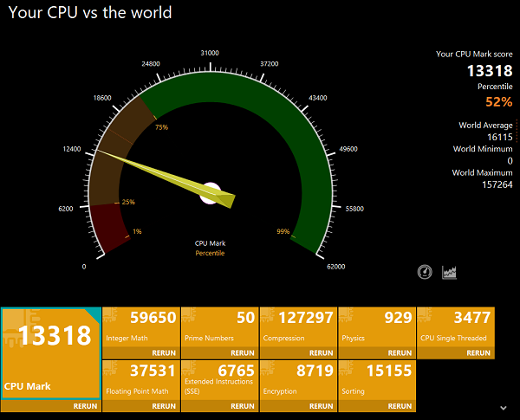
Task: Click the 62000 gauge scale label
Action: click(x=336, y=267)
